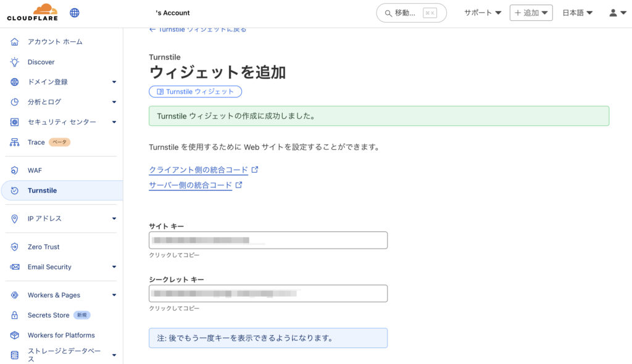Click the Secrets Store lock icon

tap(15, 315)
